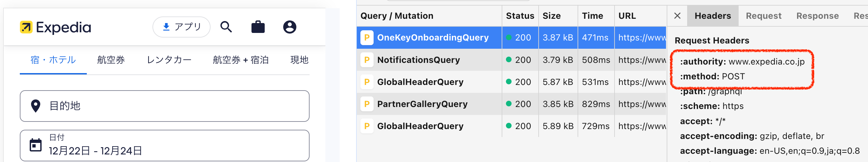Switch to the レンタカー tab
This screenshot has height=162, width=868.
pos(169,60)
